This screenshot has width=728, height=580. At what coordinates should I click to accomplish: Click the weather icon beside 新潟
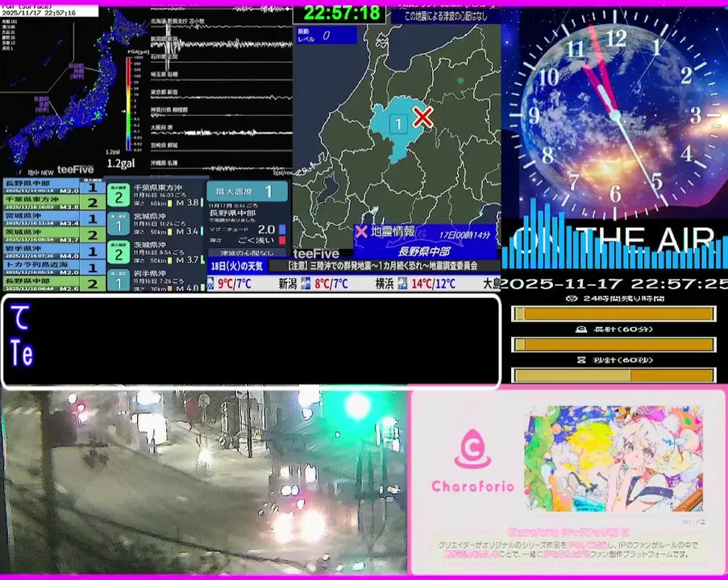(306, 283)
